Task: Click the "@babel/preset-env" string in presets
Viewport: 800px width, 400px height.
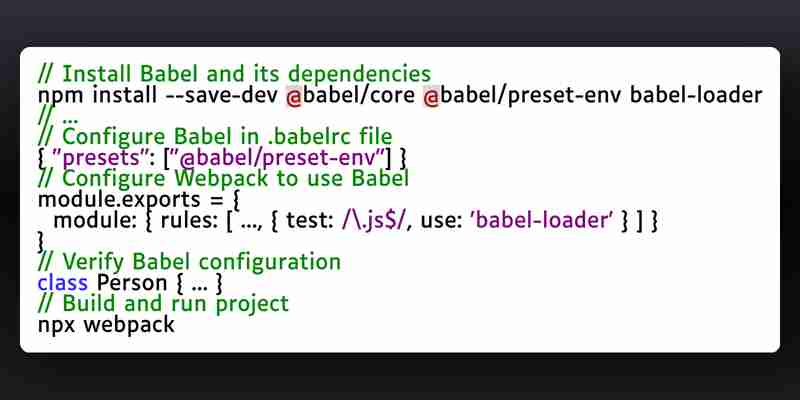Action: pyautogui.click(x=279, y=158)
